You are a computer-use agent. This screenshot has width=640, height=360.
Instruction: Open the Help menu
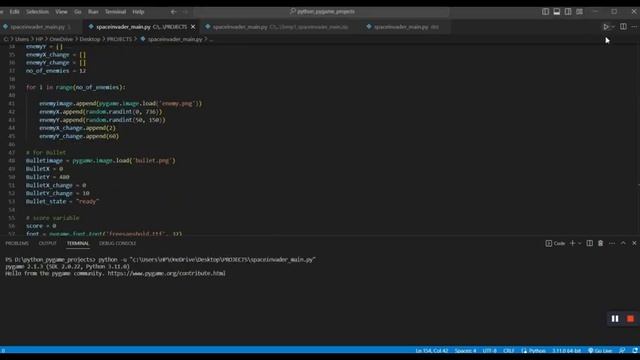pyautogui.click(x=138, y=12)
